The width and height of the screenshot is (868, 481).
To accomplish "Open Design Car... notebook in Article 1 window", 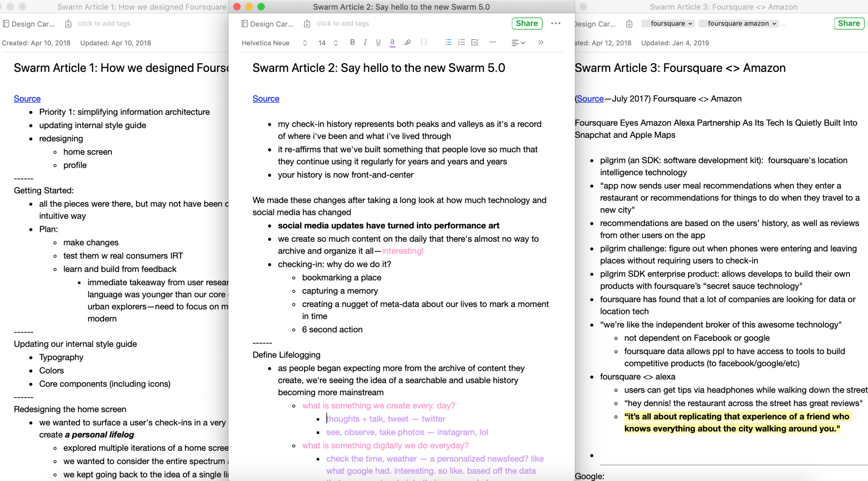I will pos(33,24).
